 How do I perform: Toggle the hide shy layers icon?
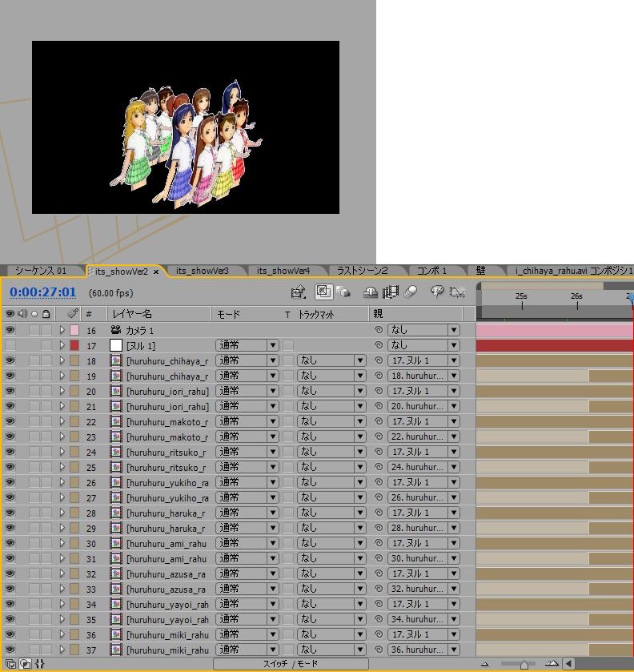point(371,292)
